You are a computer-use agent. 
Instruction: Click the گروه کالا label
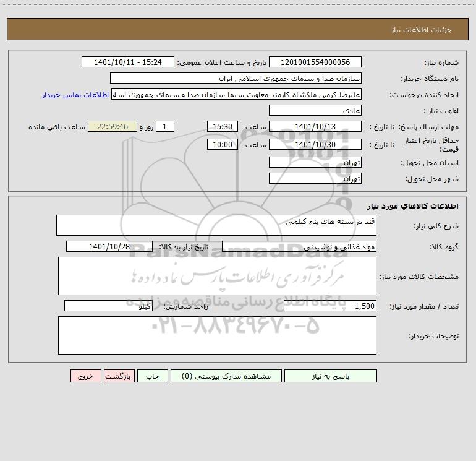(444, 248)
